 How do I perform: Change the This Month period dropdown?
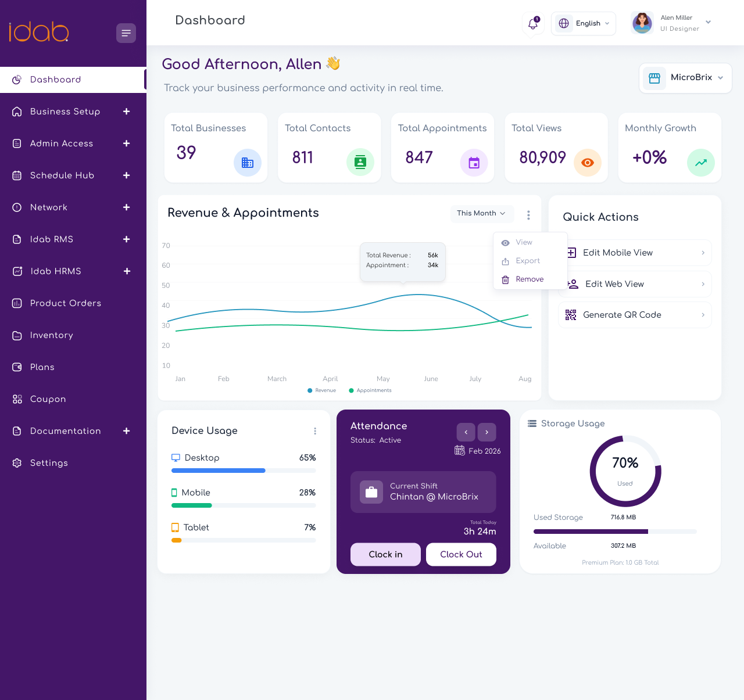482,213
